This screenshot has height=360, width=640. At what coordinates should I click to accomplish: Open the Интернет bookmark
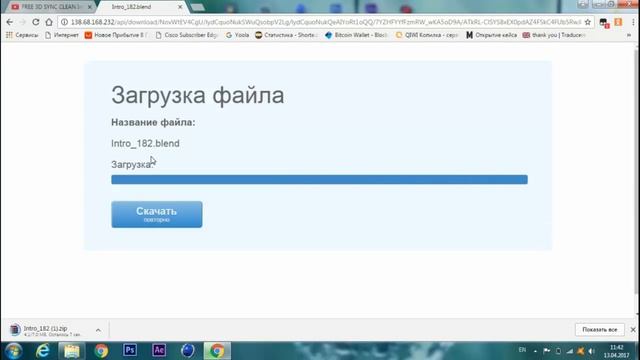(62, 35)
